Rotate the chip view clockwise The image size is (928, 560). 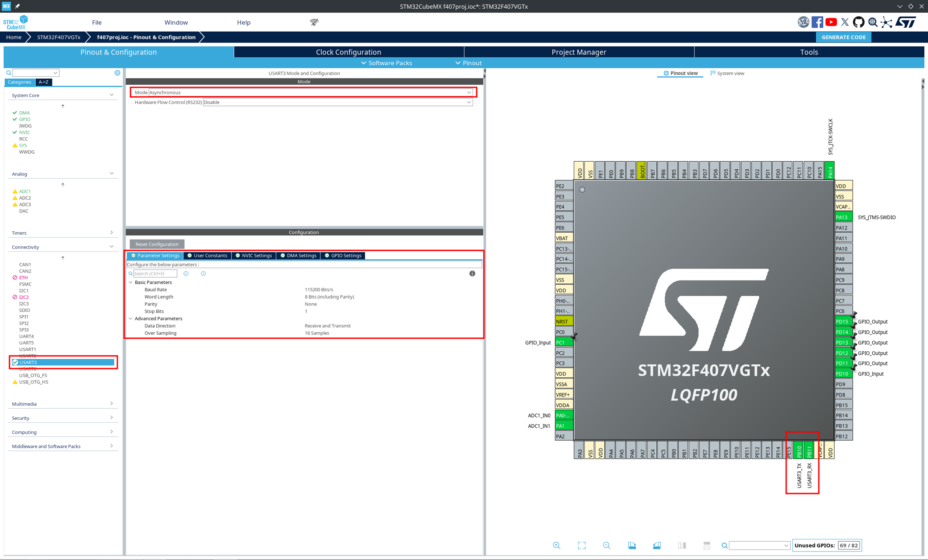(632, 545)
